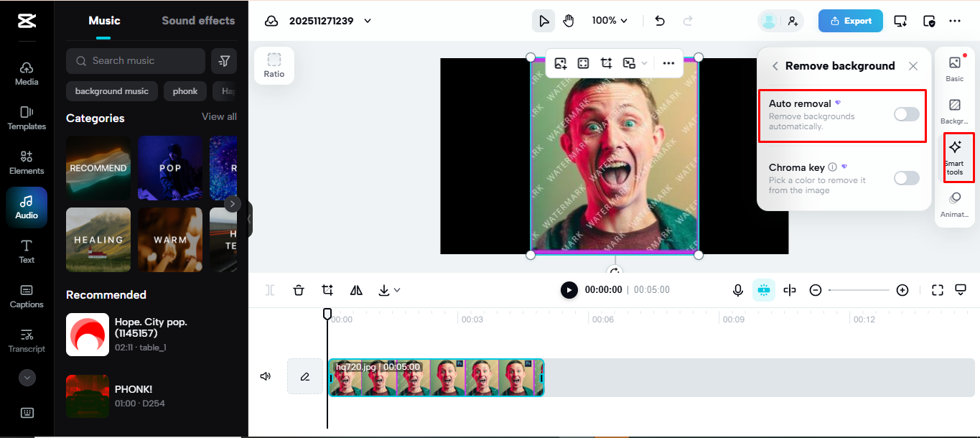Delete the selected clip with the trash icon
The height and width of the screenshot is (438, 980).
[298, 289]
